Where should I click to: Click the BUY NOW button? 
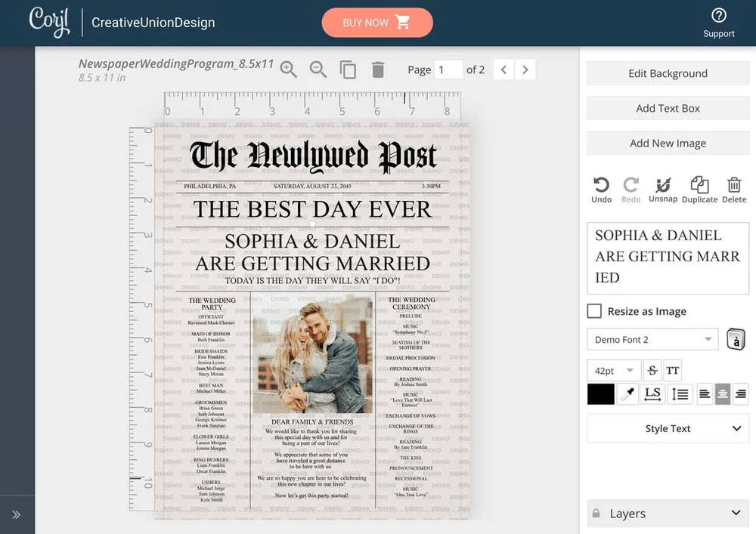pyautogui.click(x=377, y=23)
